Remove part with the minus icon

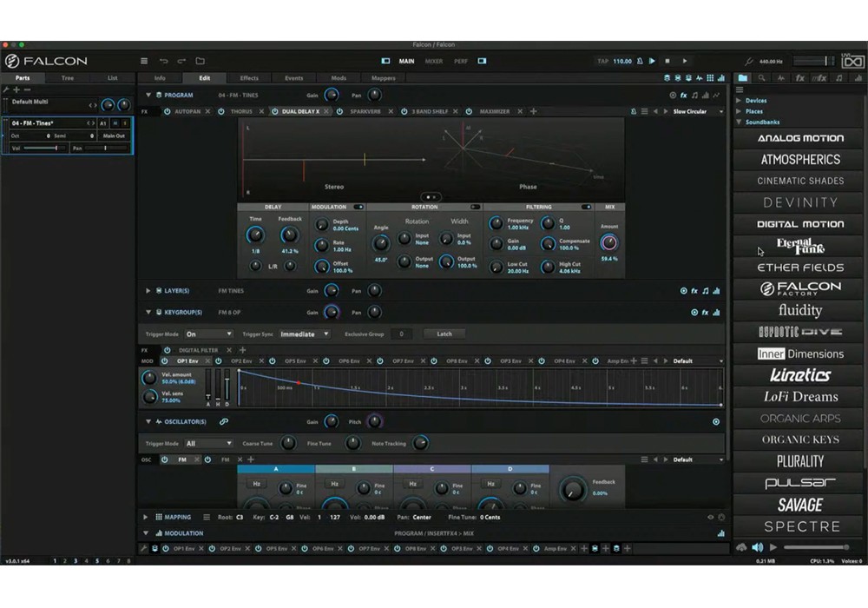tap(27, 89)
